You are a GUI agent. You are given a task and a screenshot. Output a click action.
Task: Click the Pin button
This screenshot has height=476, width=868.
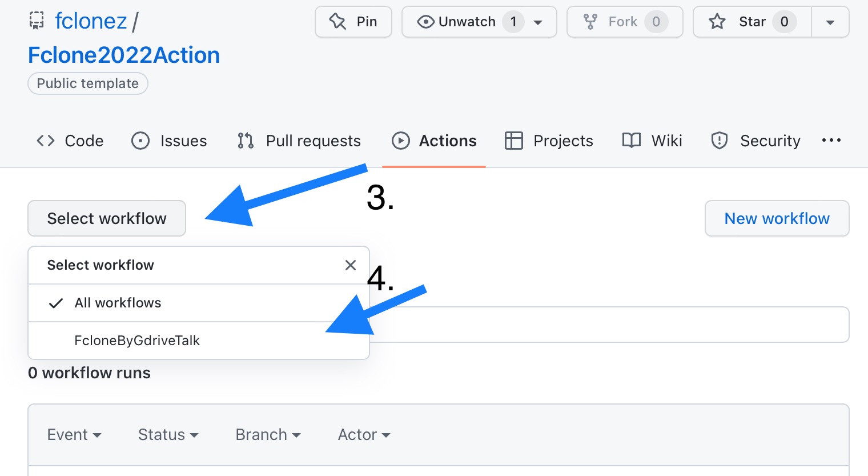pyautogui.click(x=353, y=22)
